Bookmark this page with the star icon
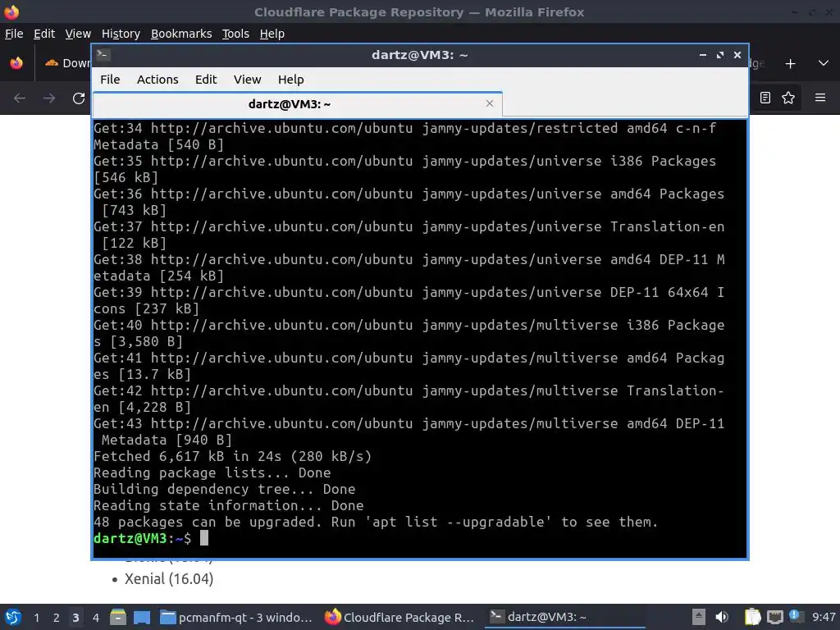This screenshot has width=840, height=630. (788, 98)
